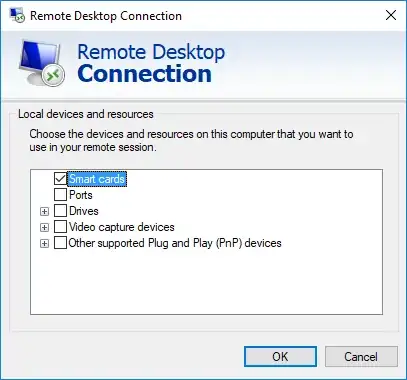This screenshot has height=380, width=407.
Task: Uncheck the Smart cards checkbox
Action: [x=60, y=179]
